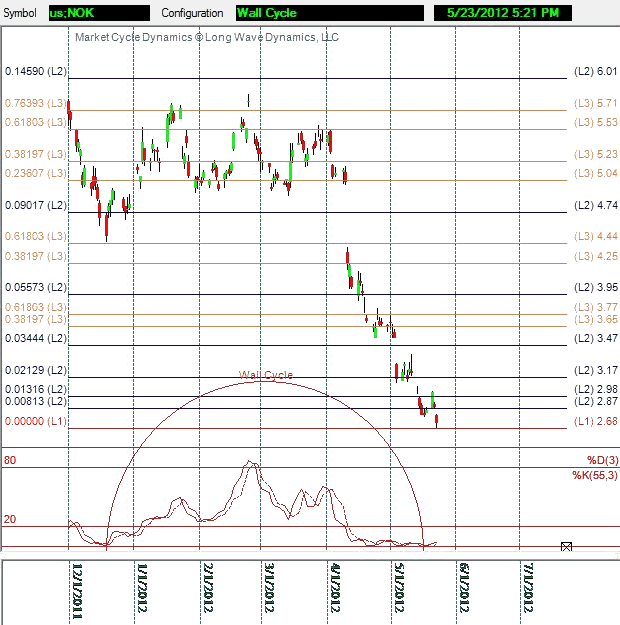Select the (L3) 5.71 orange level label
Screen dimensions: 620x625
[x=596, y=103]
